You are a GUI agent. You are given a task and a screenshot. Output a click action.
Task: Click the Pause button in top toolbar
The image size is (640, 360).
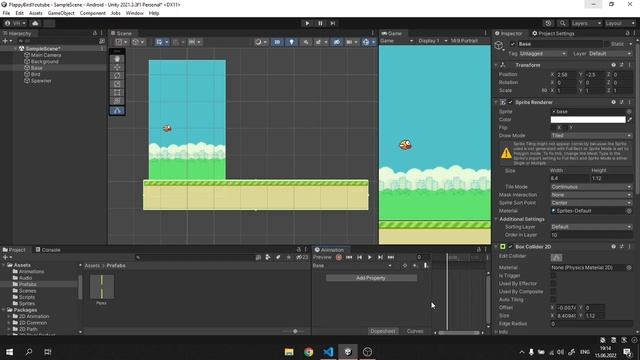pyautogui.click(x=320, y=23)
